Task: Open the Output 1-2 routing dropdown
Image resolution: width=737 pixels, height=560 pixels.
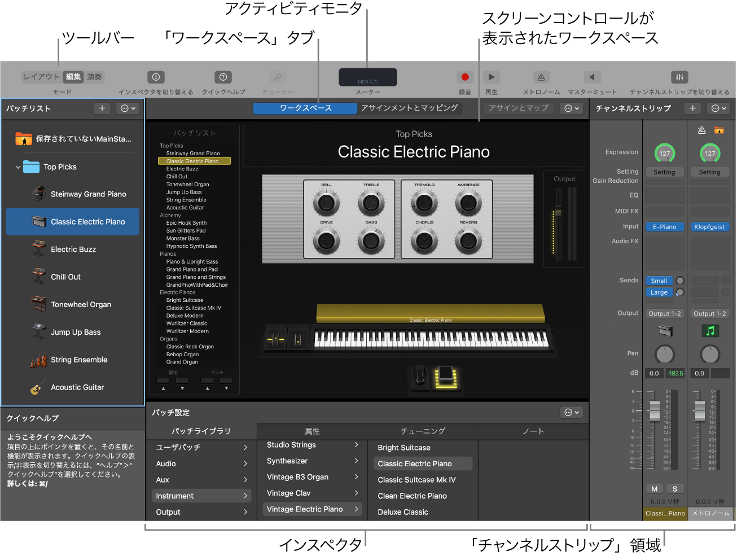Action: (664, 313)
